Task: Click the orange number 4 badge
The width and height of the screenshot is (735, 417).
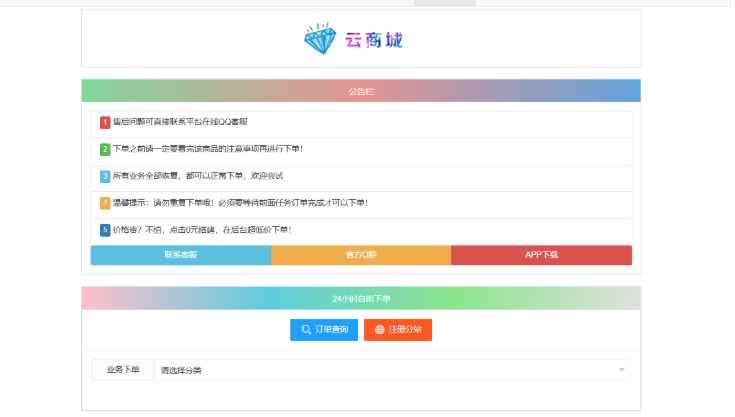Action: click(x=105, y=203)
